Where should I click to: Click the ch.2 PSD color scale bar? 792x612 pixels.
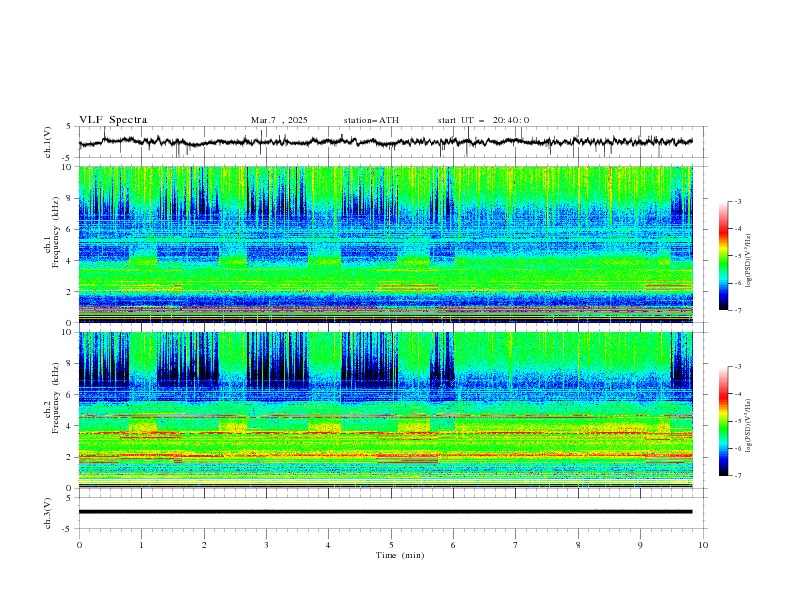coord(723,421)
